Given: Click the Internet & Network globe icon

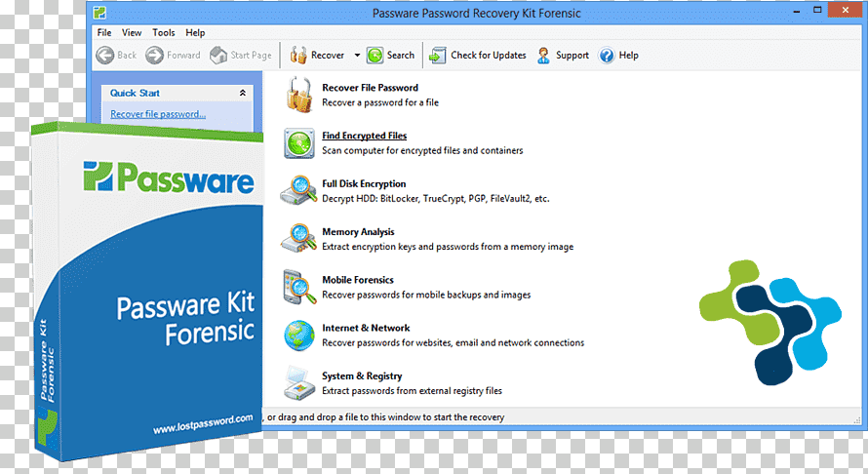Looking at the screenshot, I should click(299, 336).
